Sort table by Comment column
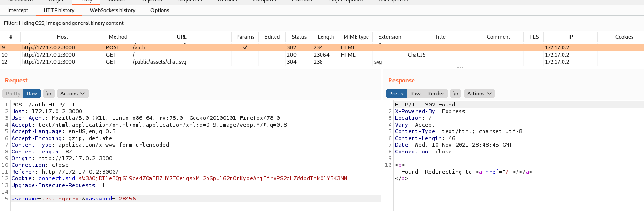This screenshot has width=644, height=211. (498, 37)
